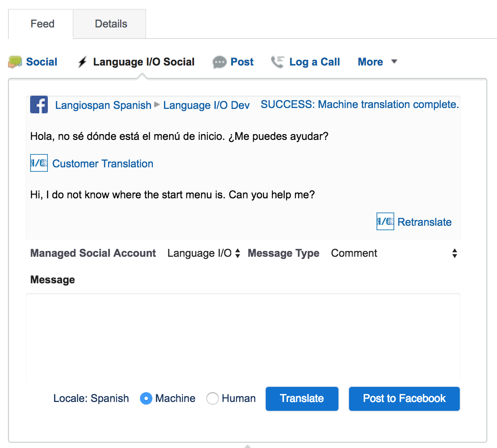Click the Post speech bubble icon
Viewport: 497px width, 448px height.
tap(219, 62)
